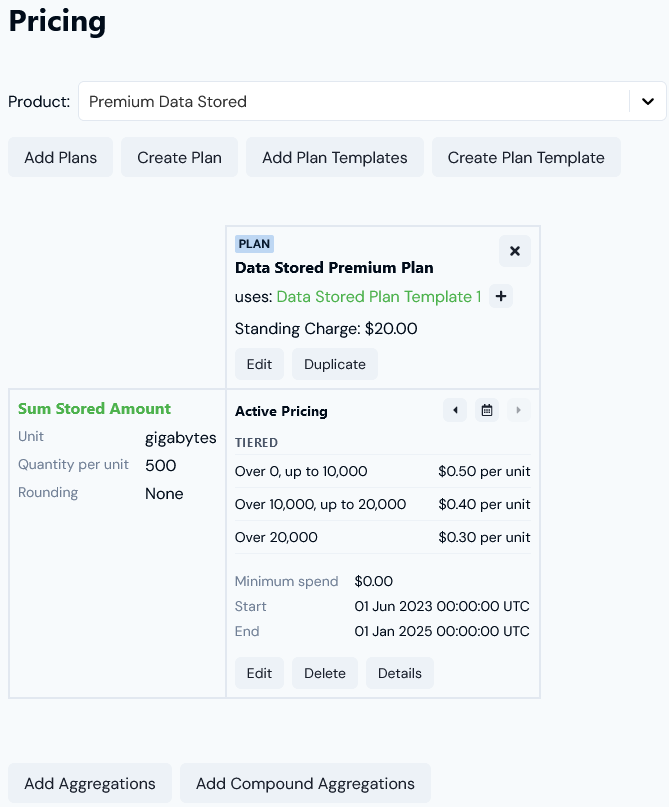Click inside the Premium Data Stored product field
The height and width of the screenshot is (807, 669).
[x=300, y=101]
